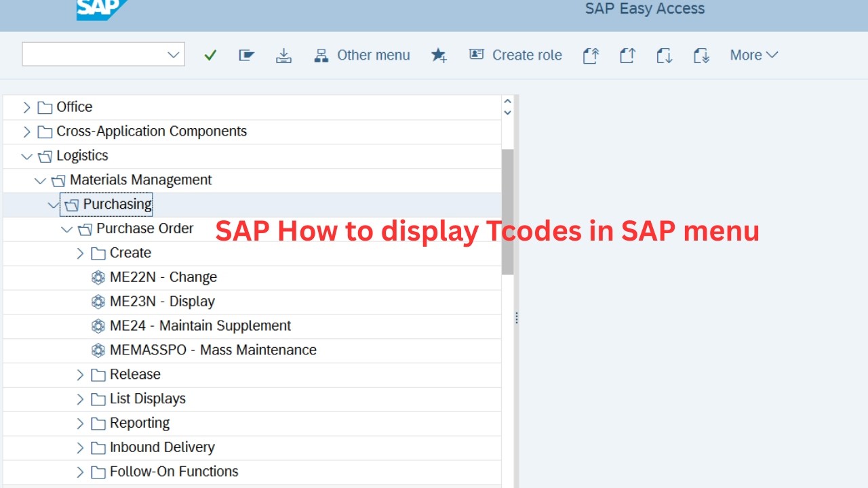This screenshot has height=488, width=868.
Task: Collapse the Purchasing node
Action: [x=54, y=205]
